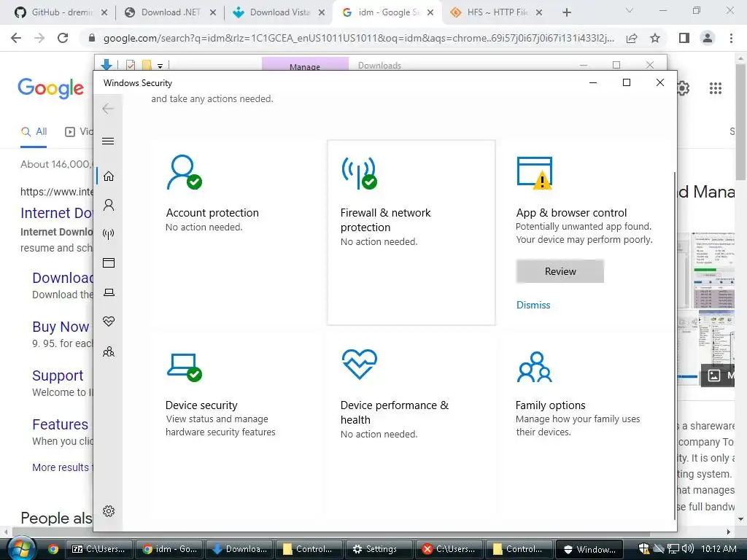Open the Support sitelink
747x560 pixels.
(x=58, y=376)
